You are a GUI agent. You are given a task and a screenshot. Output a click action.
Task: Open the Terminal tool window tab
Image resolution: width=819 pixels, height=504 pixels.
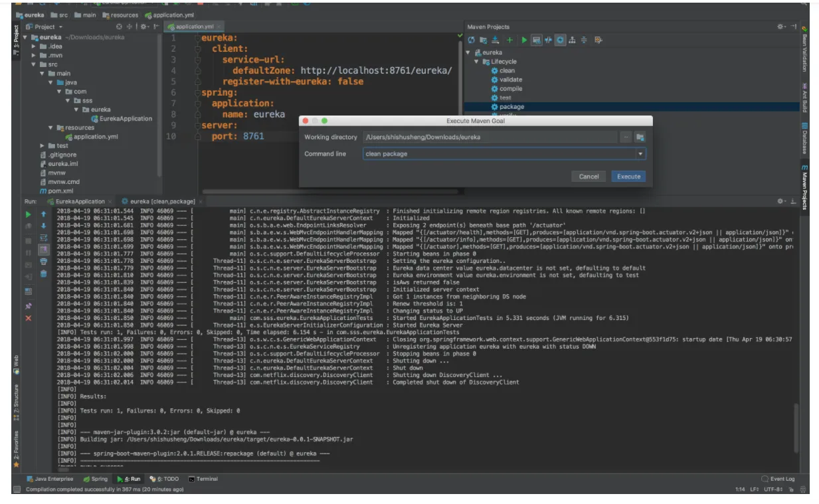point(203,479)
